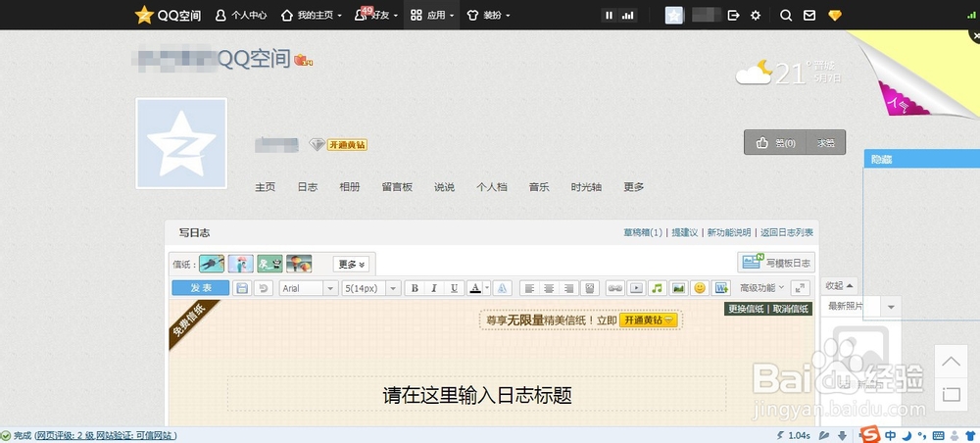Open the emoticon smiley picker
Image resolution: width=980 pixels, height=443 pixels.
pyautogui.click(x=700, y=288)
